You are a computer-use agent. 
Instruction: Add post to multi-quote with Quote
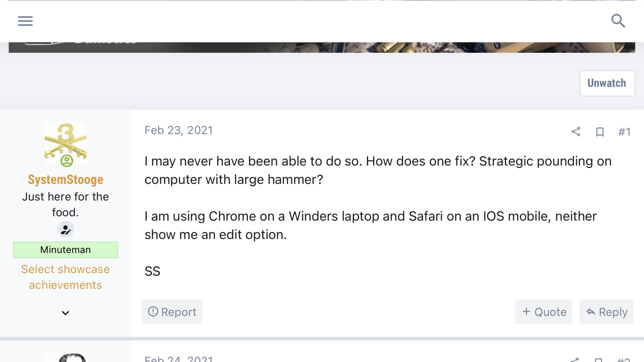pyautogui.click(x=543, y=312)
